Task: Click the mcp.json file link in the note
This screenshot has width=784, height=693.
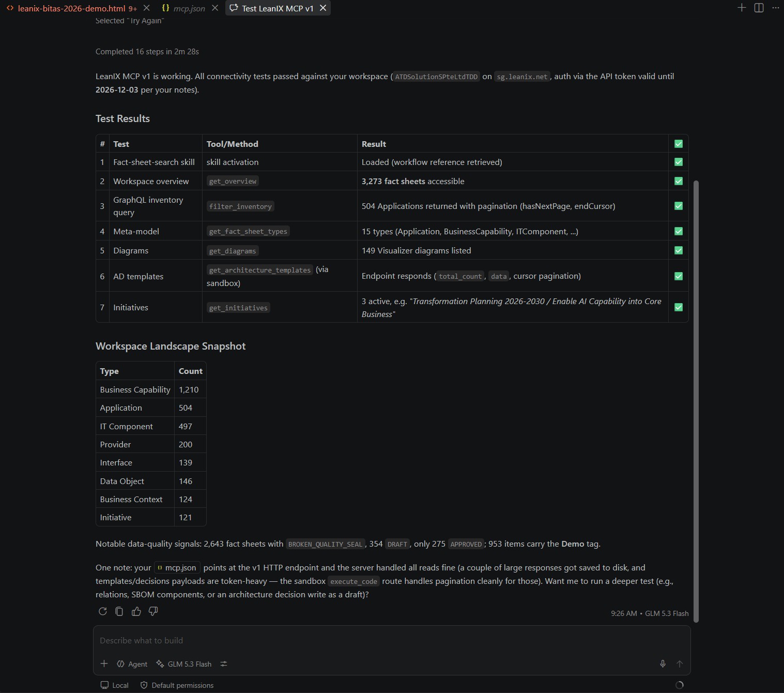Action: (177, 567)
